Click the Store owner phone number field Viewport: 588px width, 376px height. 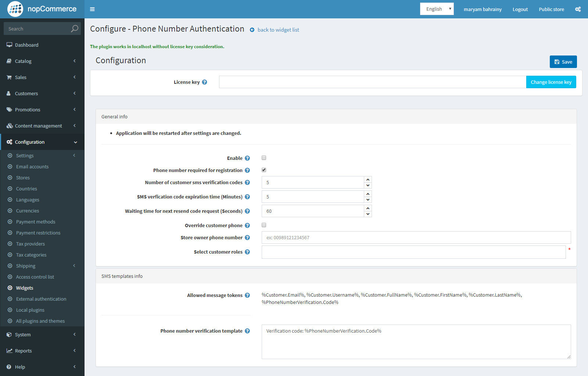pos(416,237)
